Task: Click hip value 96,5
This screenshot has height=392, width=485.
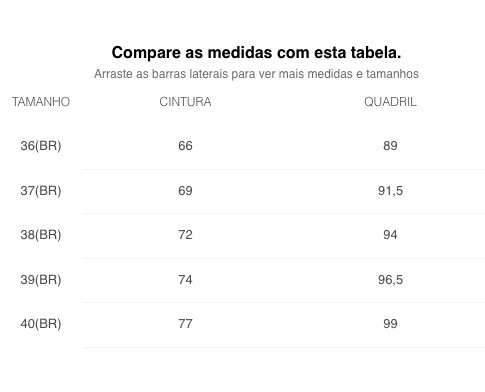Action: click(x=390, y=279)
